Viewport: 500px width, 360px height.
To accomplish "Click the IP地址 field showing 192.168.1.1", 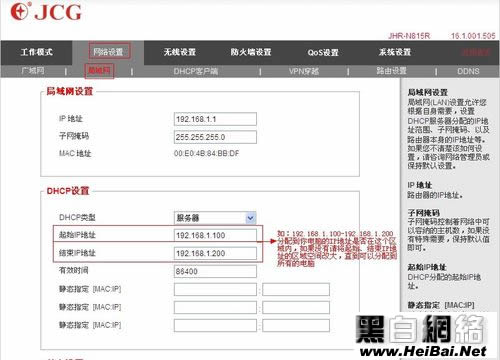I will (x=215, y=119).
